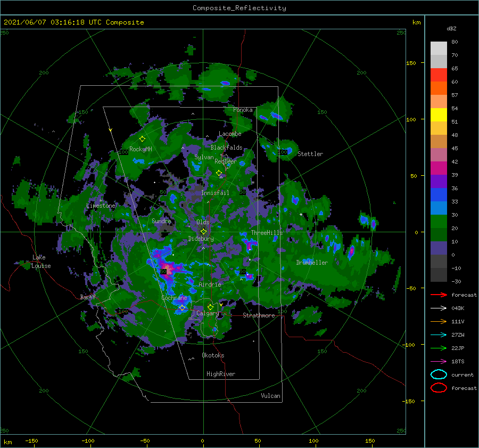Click the Lacombe city label
The height and width of the screenshot is (448, 479).
230,134
